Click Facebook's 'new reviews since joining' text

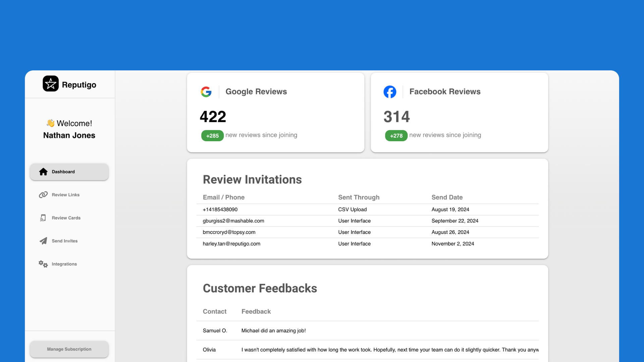445,135
